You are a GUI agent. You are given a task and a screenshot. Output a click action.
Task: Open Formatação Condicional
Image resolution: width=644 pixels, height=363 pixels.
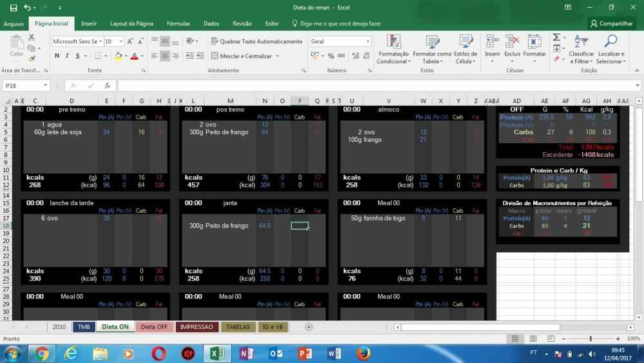pos(393,50)
